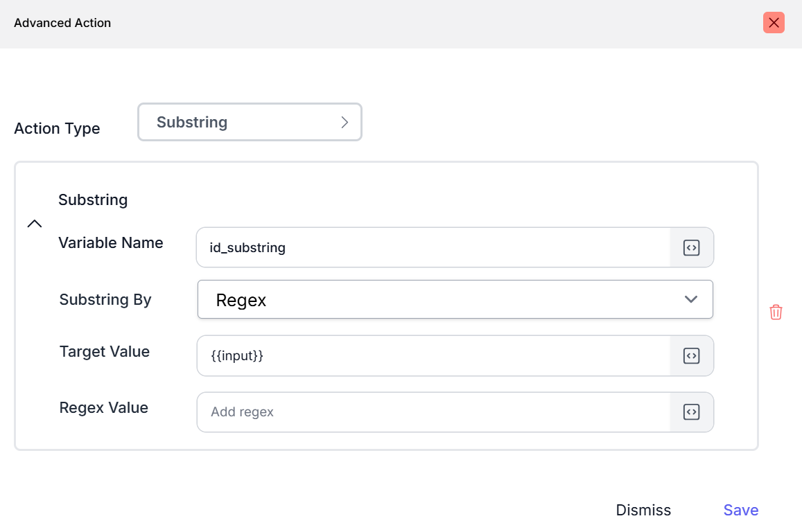Collapse the Substring section using the up chevron
Viewport: 802px width, 532px height.
click(x=34, y=224)
